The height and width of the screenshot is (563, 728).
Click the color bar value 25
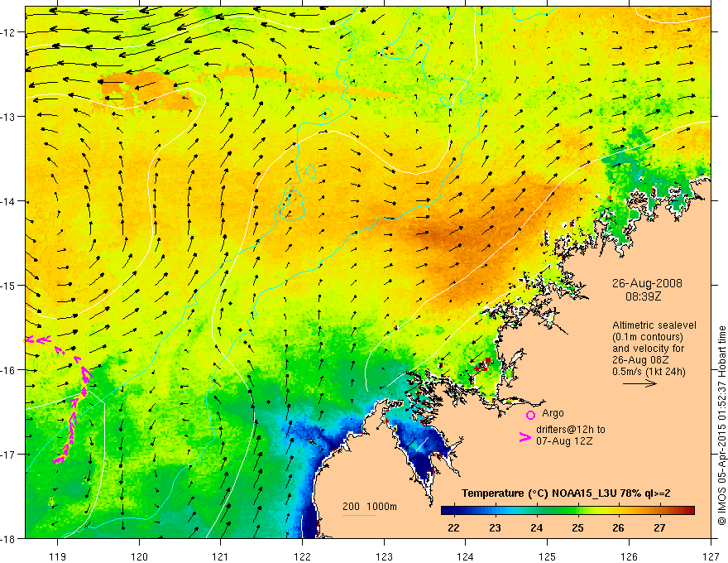(x=577, y=527)
